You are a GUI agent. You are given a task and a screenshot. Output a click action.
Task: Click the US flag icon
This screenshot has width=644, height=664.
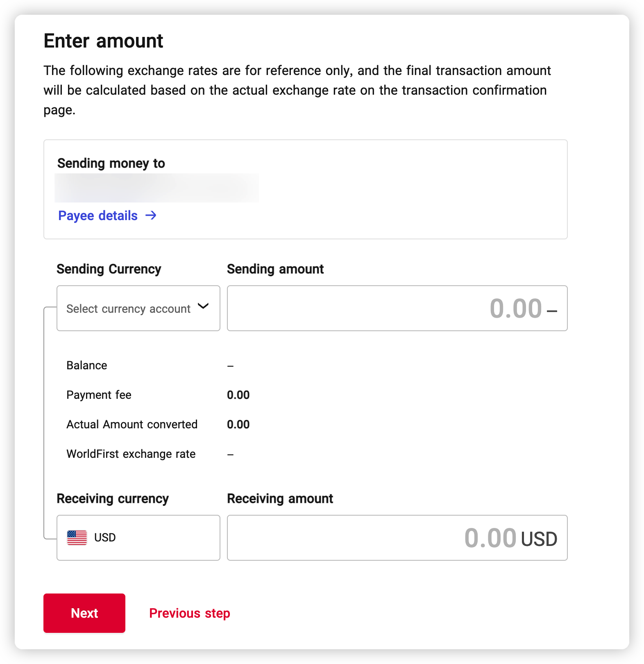point(77,537)
